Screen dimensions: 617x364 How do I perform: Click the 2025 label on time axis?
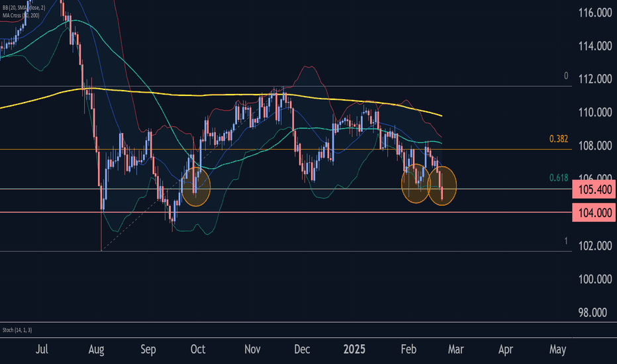click(354, 349)
